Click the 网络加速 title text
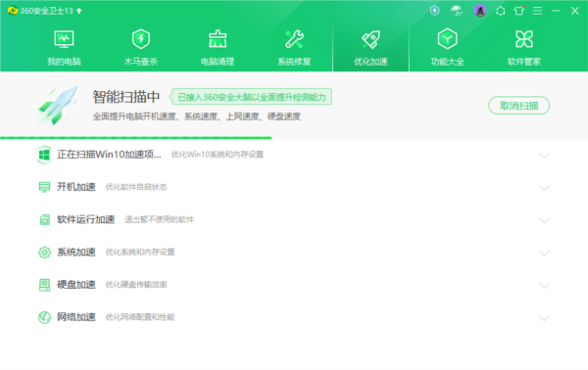The width and height of the screenshot is (588, 370). (x=76, y=317)
